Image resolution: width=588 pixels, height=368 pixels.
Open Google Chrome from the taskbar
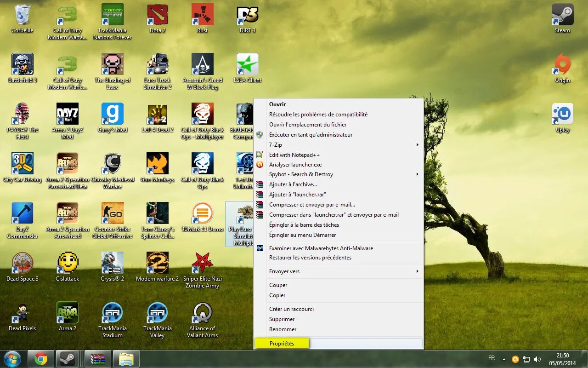point(41,359)
